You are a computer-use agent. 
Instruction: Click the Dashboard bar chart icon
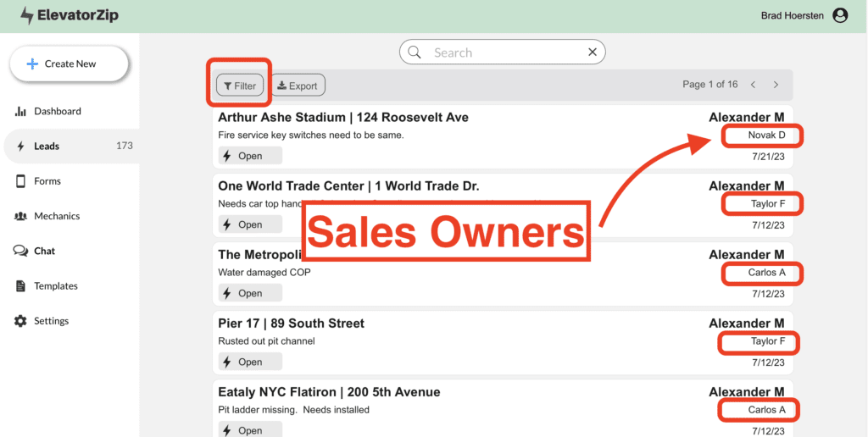tap(20, 111)
